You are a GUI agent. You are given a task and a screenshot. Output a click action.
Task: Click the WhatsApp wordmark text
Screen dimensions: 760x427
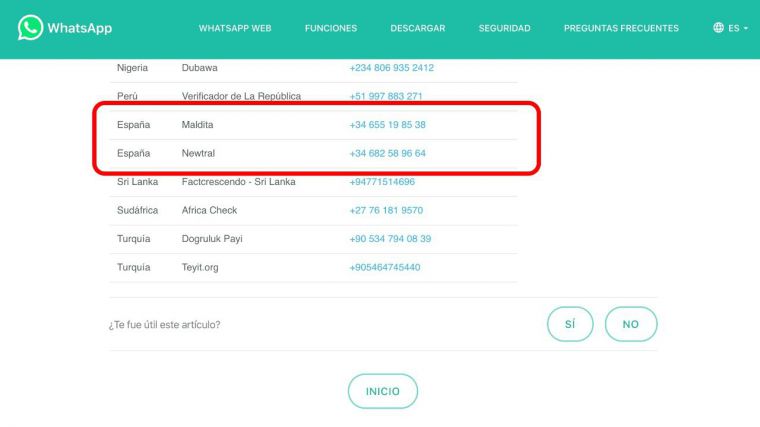pos(79,28)
